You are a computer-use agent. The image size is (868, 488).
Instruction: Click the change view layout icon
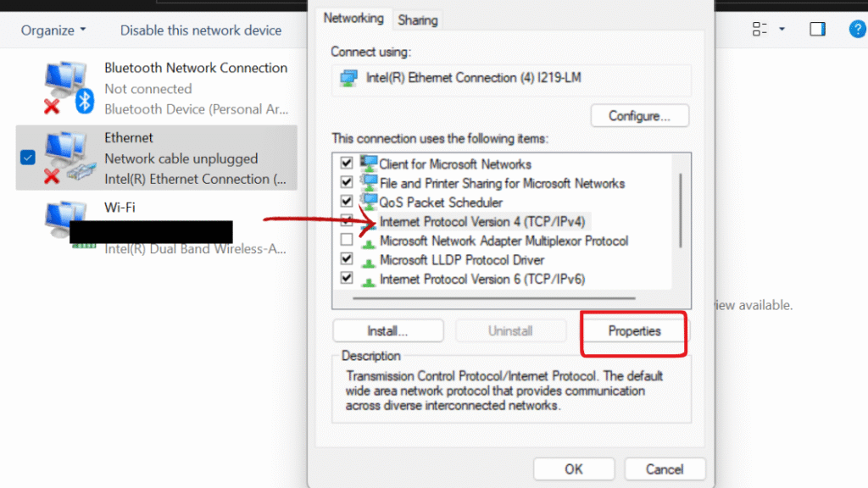click(x=759, y=29)
